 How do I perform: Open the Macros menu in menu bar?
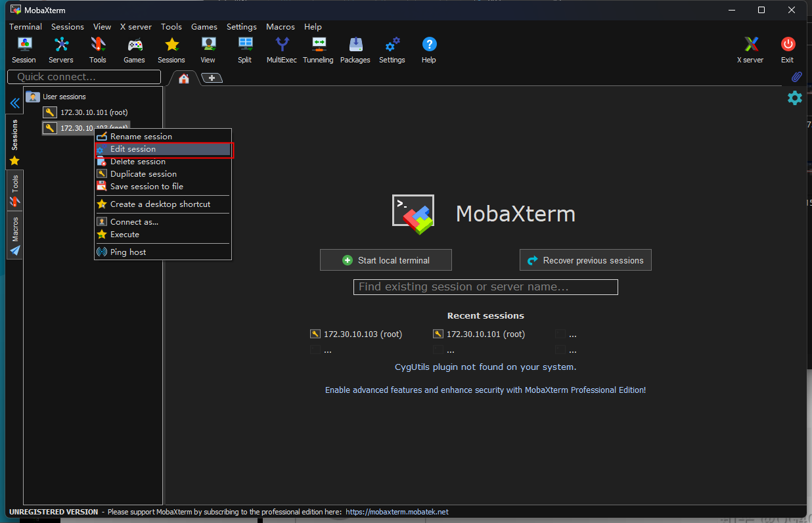(281, 27)
